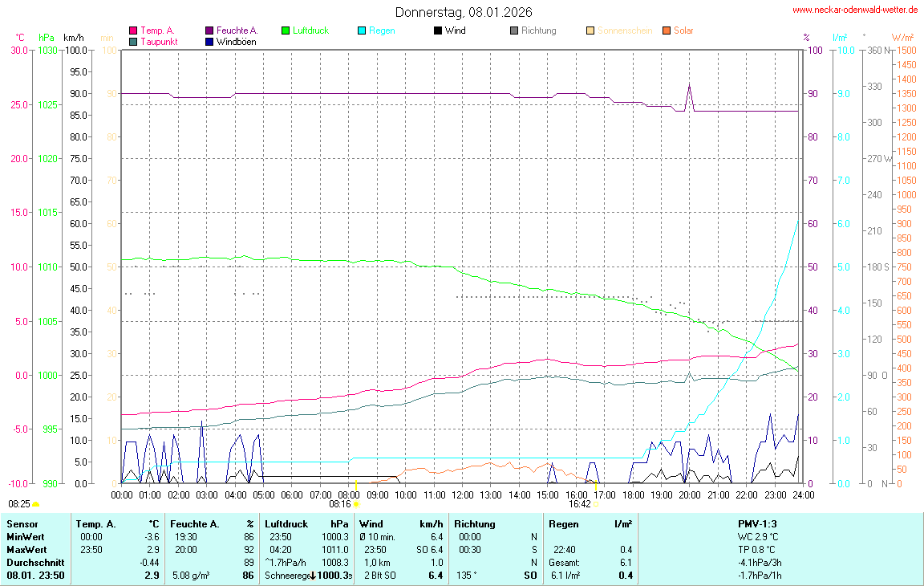Open the www.neckar-odenwald-wetter.de link

point(855,10)
